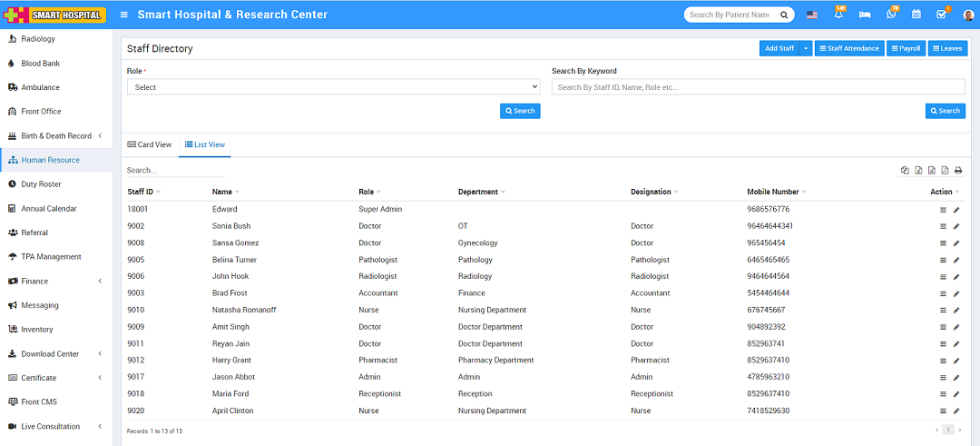Toggle the sidebar hamburger menu
980x446 pixels.
coord(124,15)
